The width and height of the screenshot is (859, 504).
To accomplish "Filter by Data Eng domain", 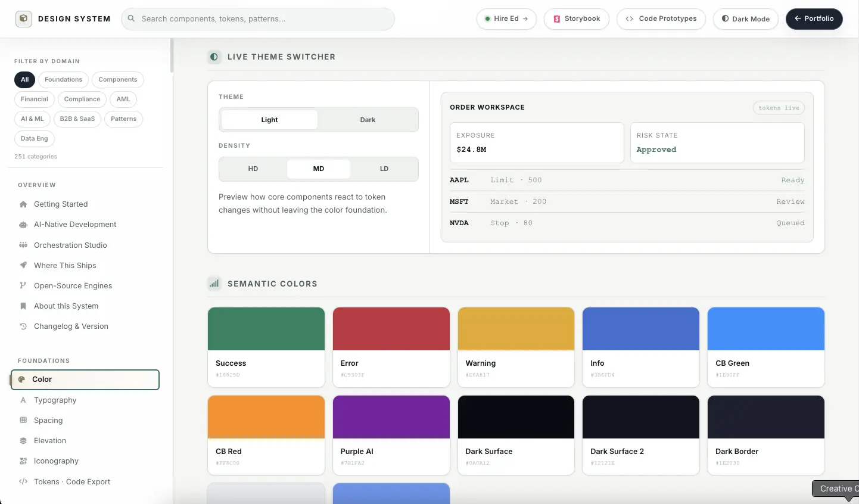I will (35, 138).
